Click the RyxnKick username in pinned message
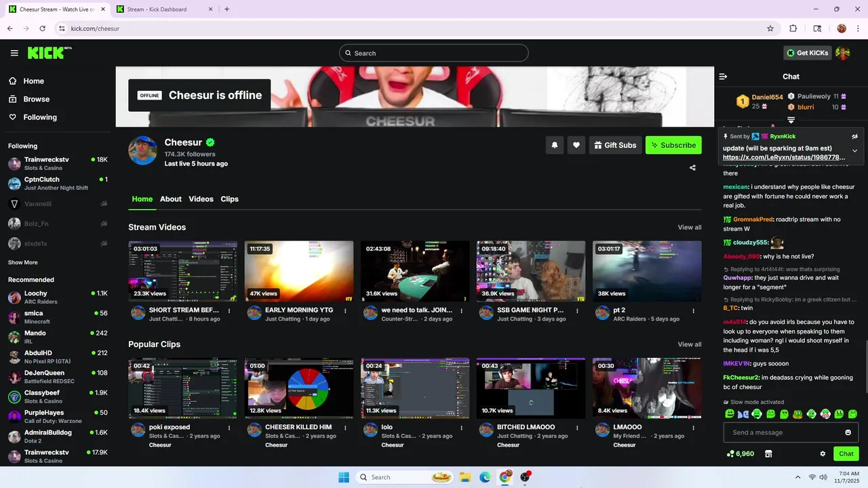Viewport: 868px width, 488px height. 783,136
